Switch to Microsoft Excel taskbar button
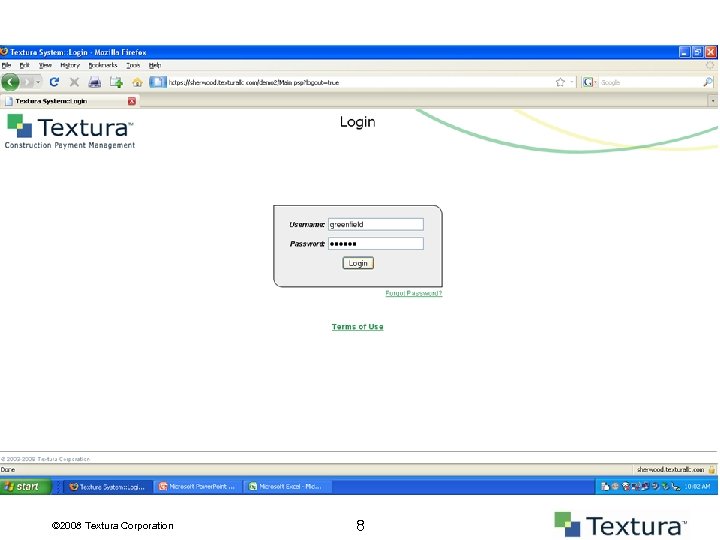720x540 pixels. [x=287, y=486]
